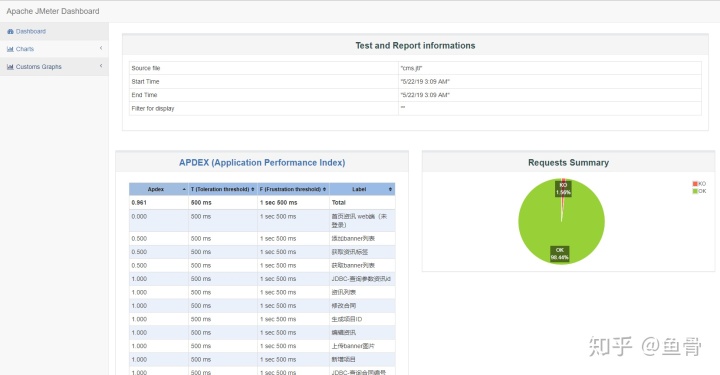720x375 pixels.
Task: Click the 资讯列表 label cell
Action: point(362,292)
